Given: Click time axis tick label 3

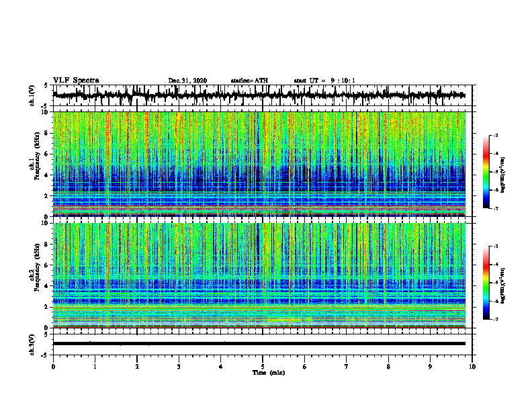Looking at the screenshot, I should [x=179, y=367].
